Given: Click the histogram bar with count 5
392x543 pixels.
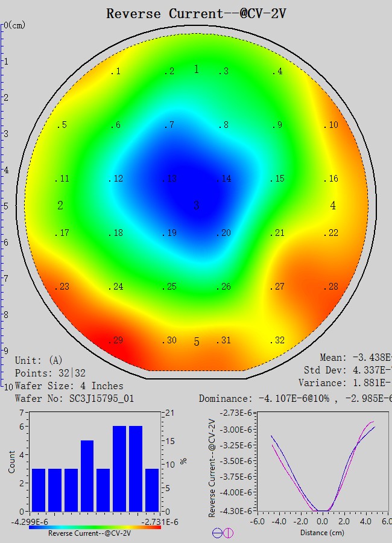Looking at the screenshot, I should [87, 475].
